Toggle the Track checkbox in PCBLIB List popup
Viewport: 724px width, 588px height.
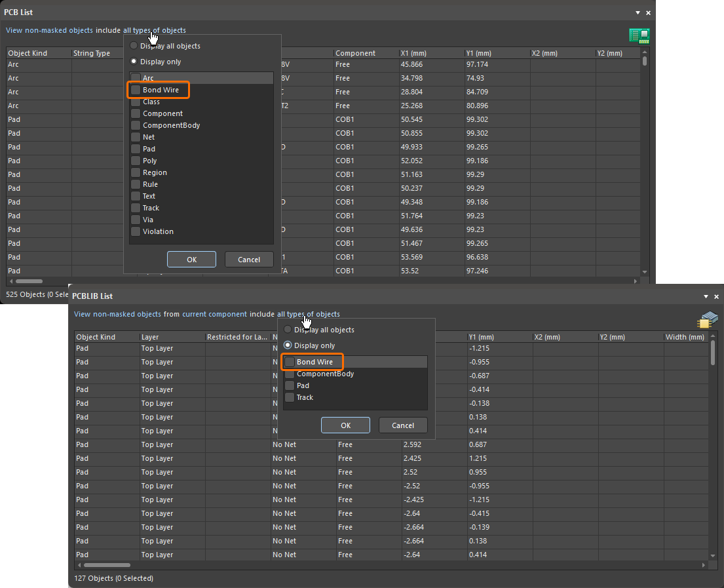[x=290, y=397]
